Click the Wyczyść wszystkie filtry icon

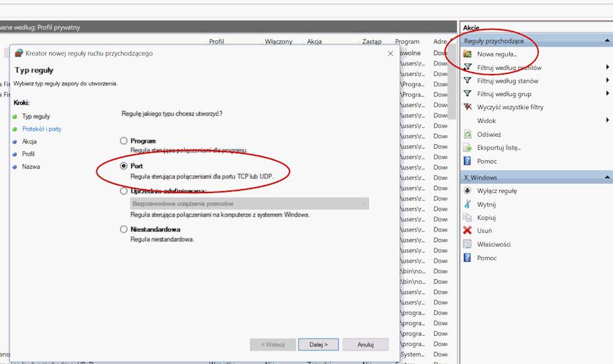[467, 107]
